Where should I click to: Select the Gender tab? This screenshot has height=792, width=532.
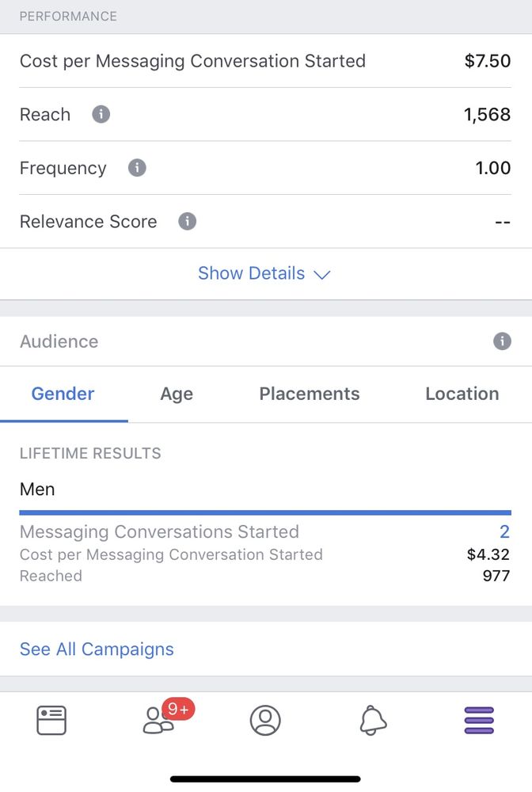coord(63,394)
